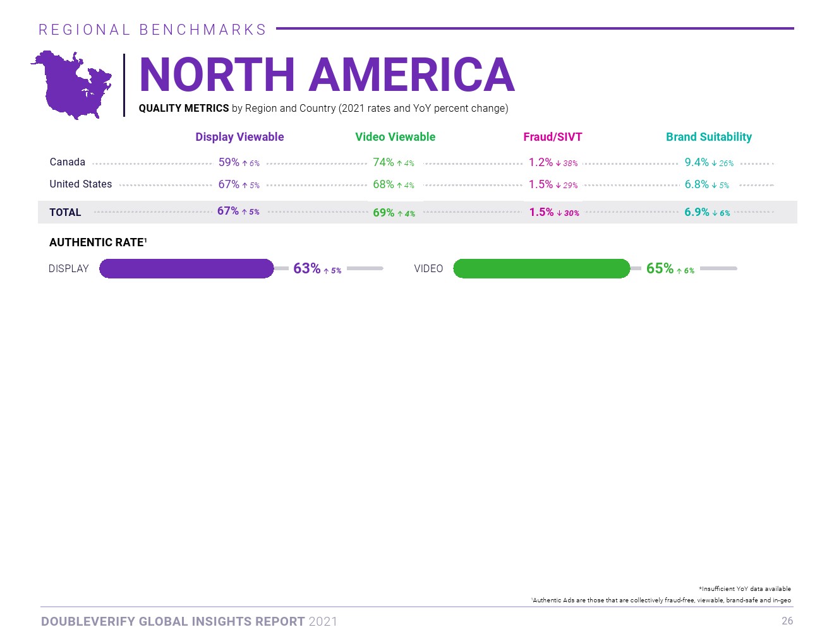The image size is (834, 644).
Task: Click Canada's 59% Display Viewable value
Action: point(229,162)
